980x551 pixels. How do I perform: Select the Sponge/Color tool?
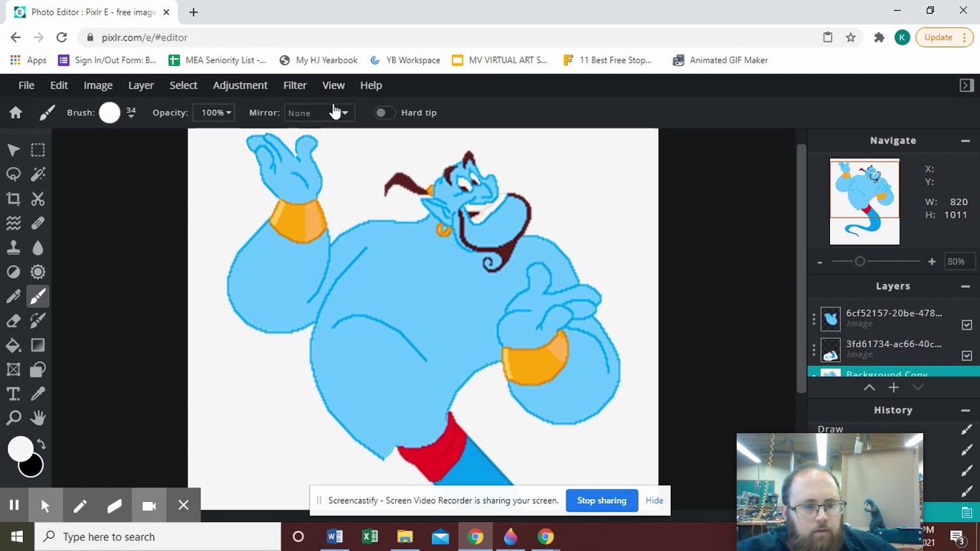click(x=38, y=272)
